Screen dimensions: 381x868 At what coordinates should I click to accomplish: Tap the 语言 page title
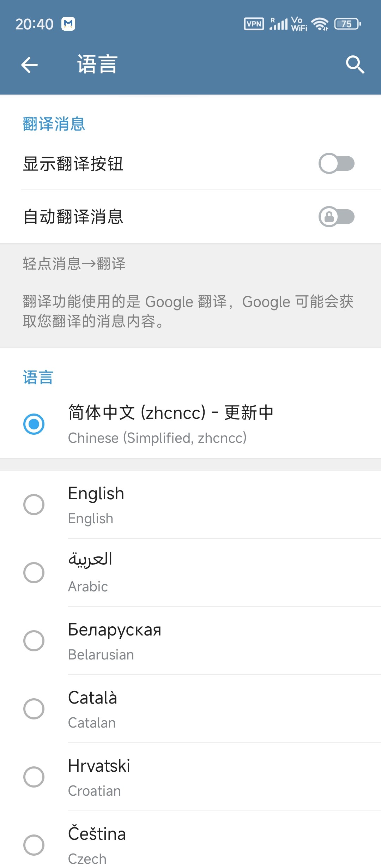point(97,65)
